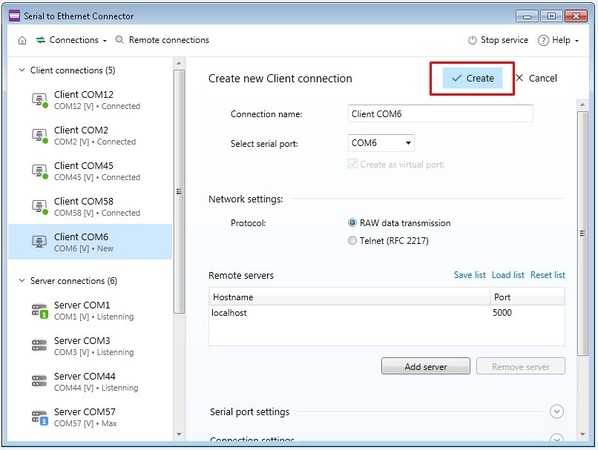598x450 pixels.
Task: Click the right panel scroll-down arrow
Action: [x=582, y=434]
